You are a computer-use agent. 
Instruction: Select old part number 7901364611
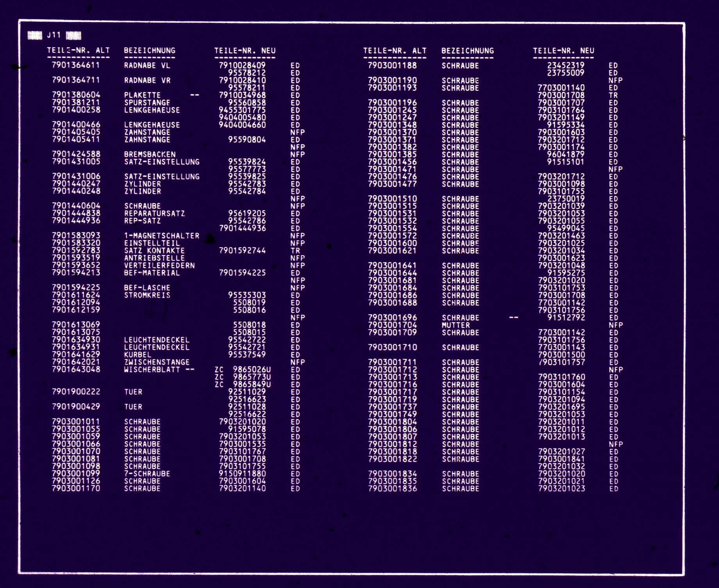(x=76, y=65)
